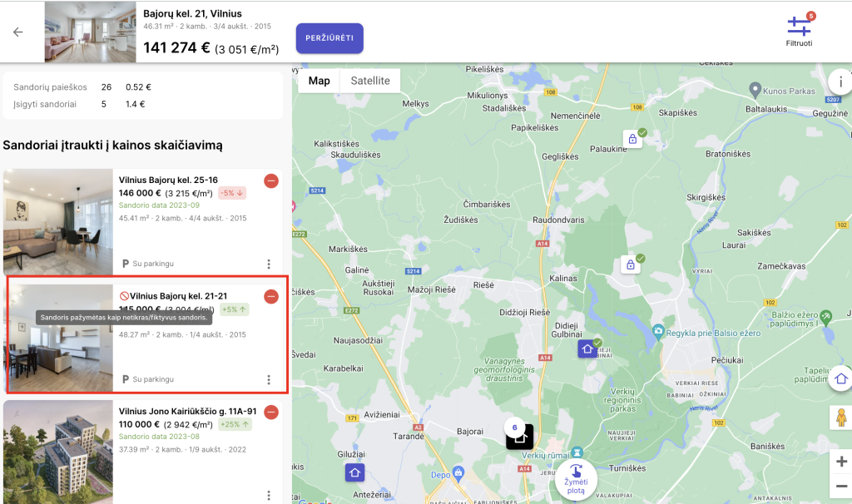
Task: Select the Map view tab
Action: (x=319, y=81)
